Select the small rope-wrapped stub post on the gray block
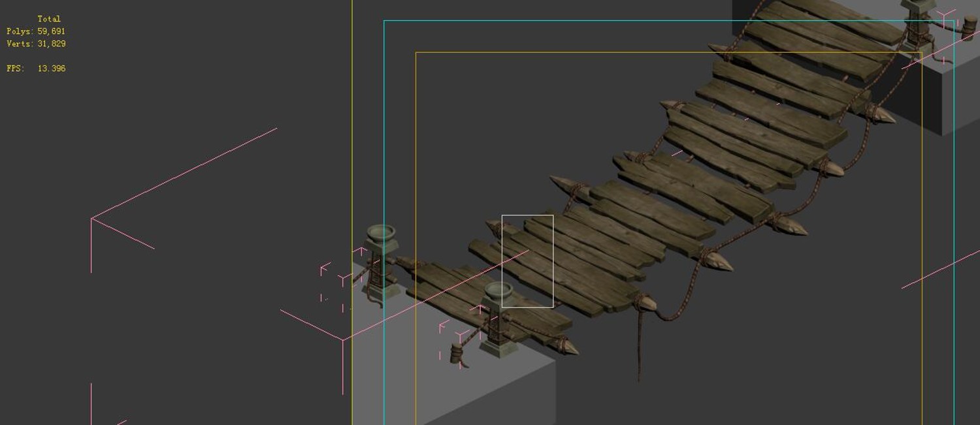 pos(456,354)
